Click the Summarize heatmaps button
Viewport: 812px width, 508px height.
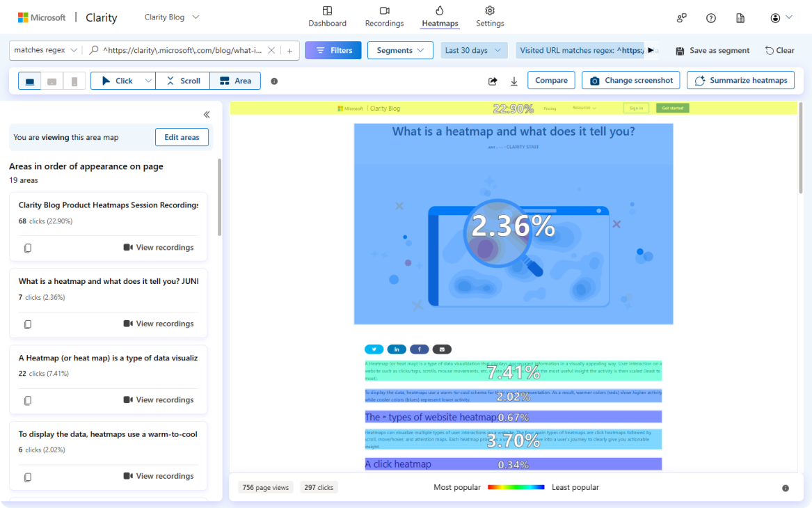pyautogui.click(x=740, y=81)
